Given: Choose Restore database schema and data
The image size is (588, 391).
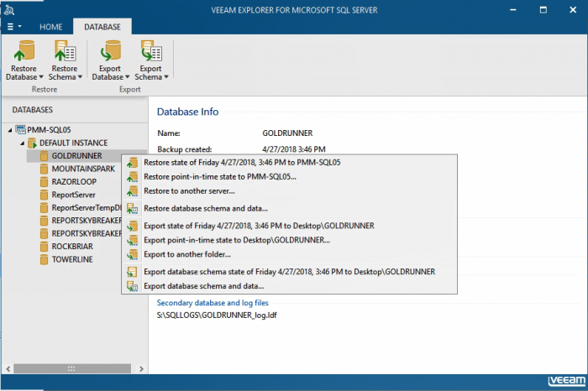Looking at the screenshot, I should (289, 209).
